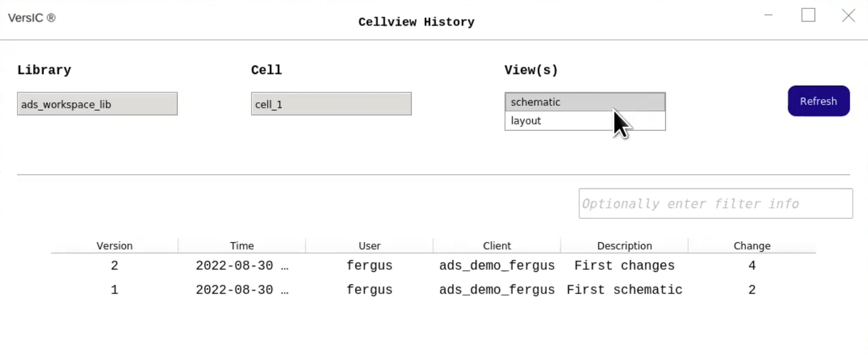Maximize the Cellview History window
This screenshot has width=868, height=358.
tap(808, 15)
